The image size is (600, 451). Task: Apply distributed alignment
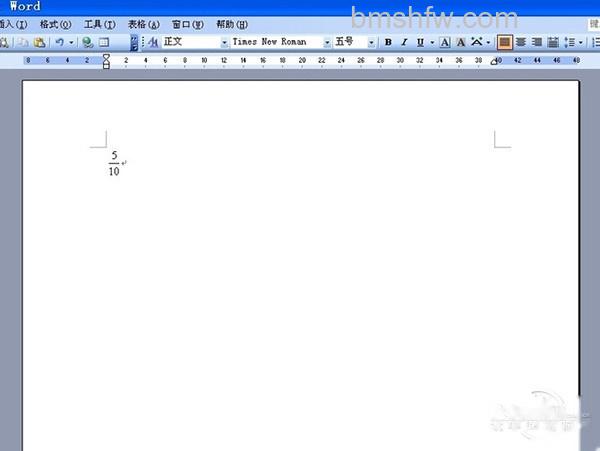pyautogui.click(x=553, y=42)
